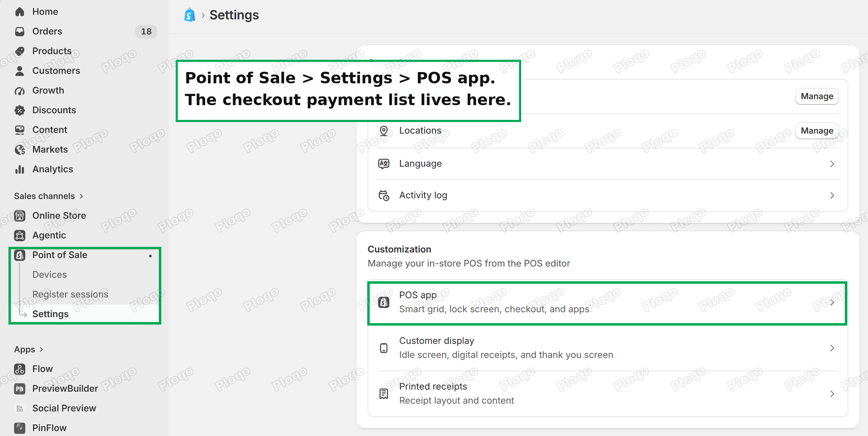868x436 pixels.
Task: Open Printed receipts row chevron arrow
Action: point(832,394)
